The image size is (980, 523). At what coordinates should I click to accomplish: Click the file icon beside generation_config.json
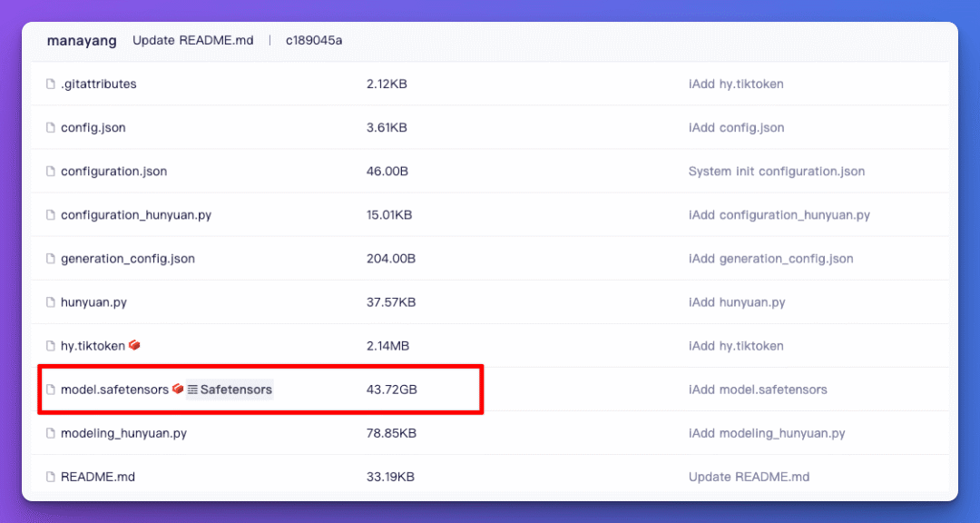[x=51, y=259]
